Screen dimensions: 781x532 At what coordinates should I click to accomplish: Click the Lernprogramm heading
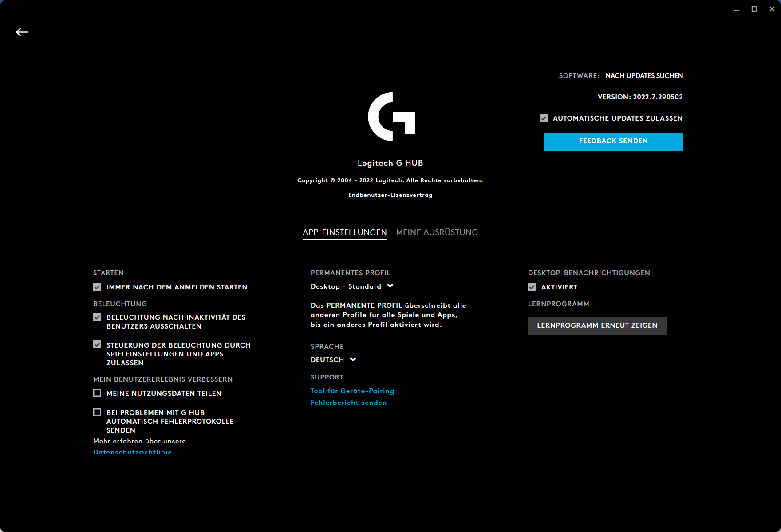coord(559,304)
